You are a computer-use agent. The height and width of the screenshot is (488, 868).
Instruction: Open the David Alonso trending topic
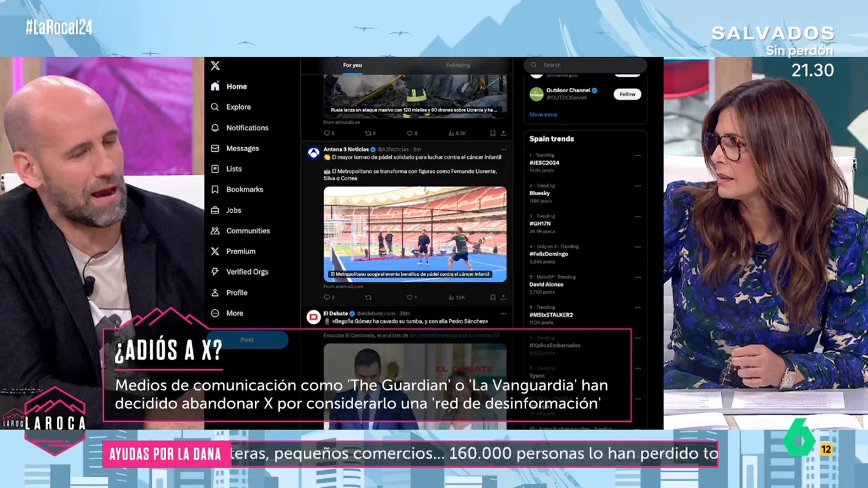pyautogui.click(x=546, y=284)
